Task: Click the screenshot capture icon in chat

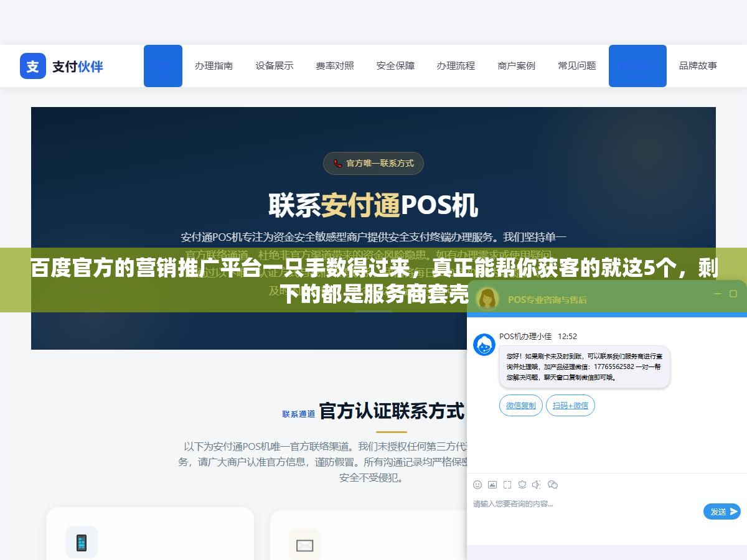Action: coord(507,484)
